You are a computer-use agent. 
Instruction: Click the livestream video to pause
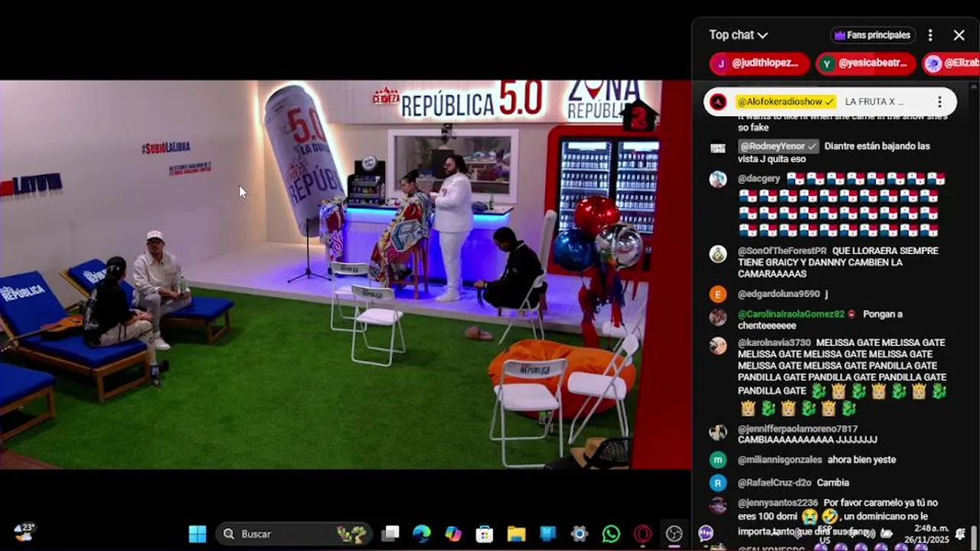click(x=345, y=275)
